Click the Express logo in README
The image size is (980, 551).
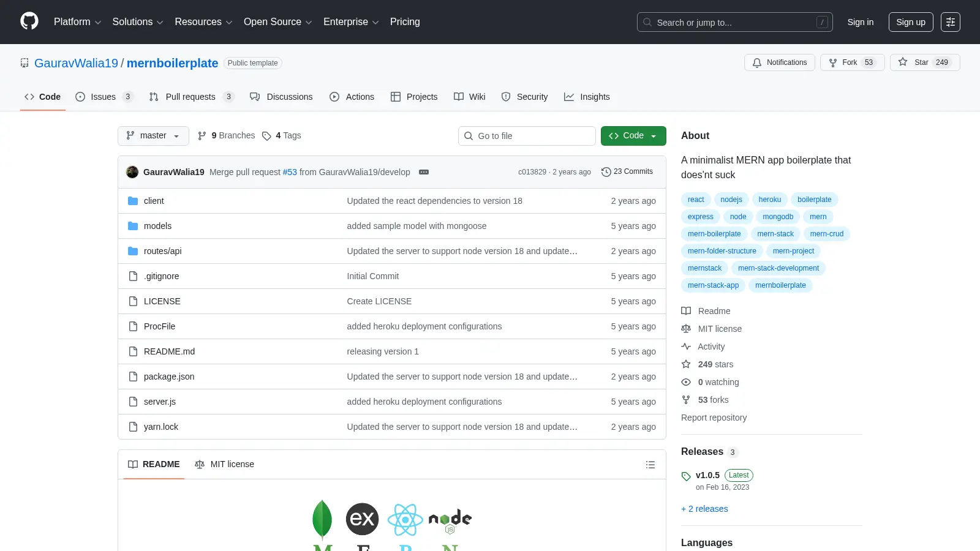(362, 519)
